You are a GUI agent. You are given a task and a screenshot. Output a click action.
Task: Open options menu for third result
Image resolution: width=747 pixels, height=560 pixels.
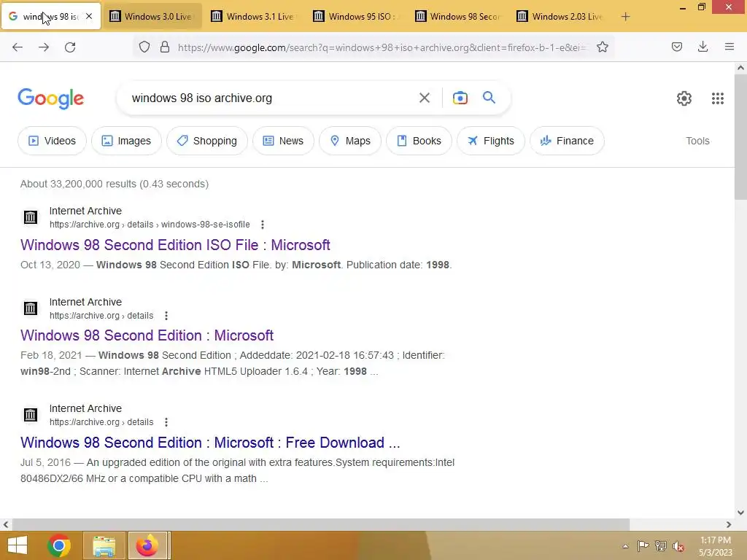click(x=166, y=422)
